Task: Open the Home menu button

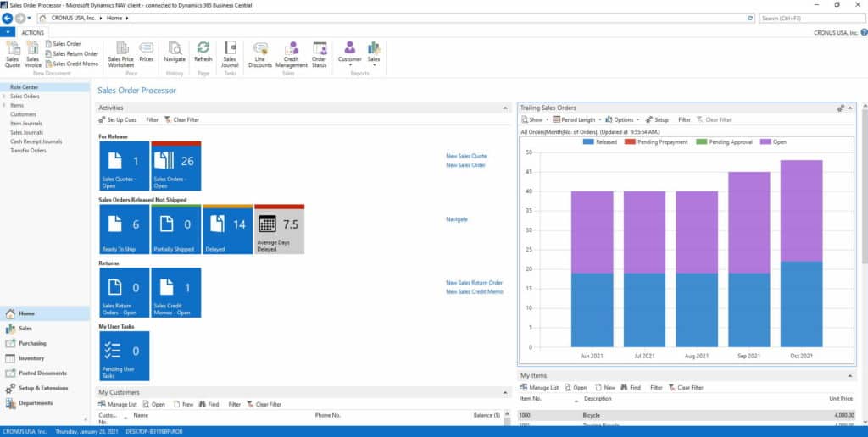Action: click(x=44, y=313)
